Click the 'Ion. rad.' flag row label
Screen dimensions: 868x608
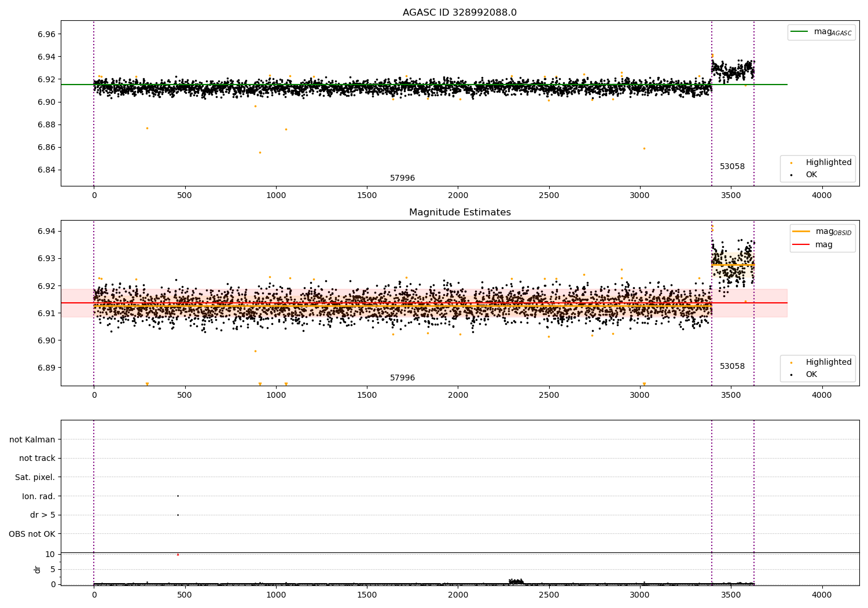pos(39,496)
